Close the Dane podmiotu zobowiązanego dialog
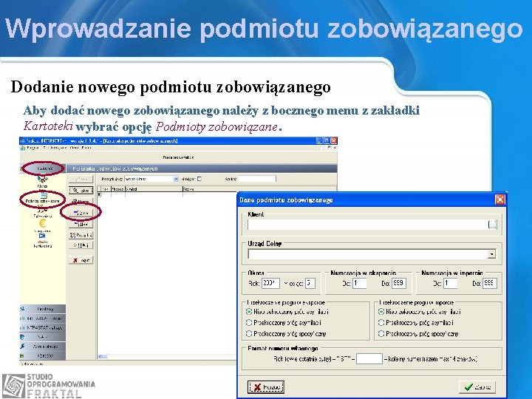The height and width of the screenshot is (399, 532). point(499,199)
